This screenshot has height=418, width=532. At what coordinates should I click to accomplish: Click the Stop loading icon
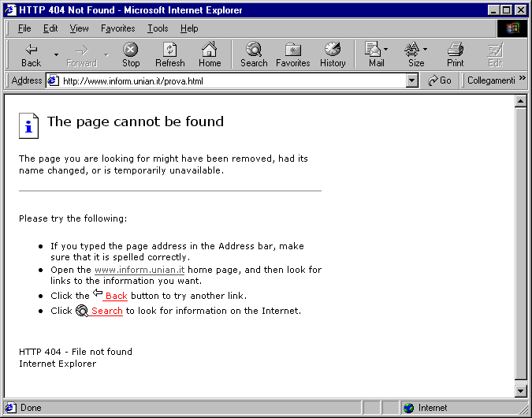point(131,50)
